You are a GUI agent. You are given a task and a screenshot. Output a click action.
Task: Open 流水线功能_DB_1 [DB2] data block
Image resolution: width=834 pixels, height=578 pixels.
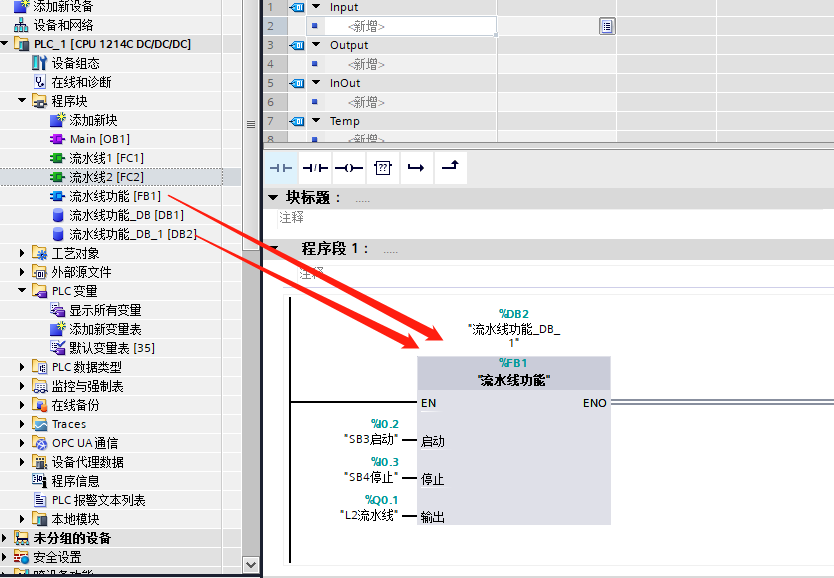(x=132, y=234)
